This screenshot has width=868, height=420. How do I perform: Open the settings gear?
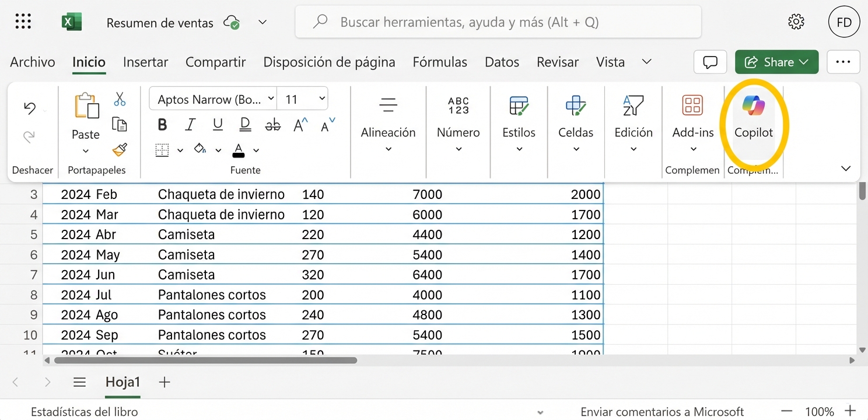(x=796, y=22)
